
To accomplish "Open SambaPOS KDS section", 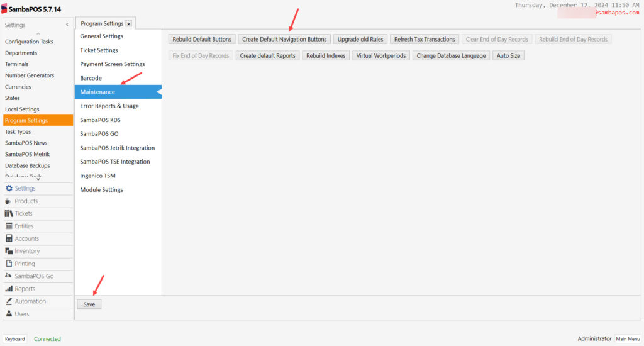I will click(x=118, y=120).
